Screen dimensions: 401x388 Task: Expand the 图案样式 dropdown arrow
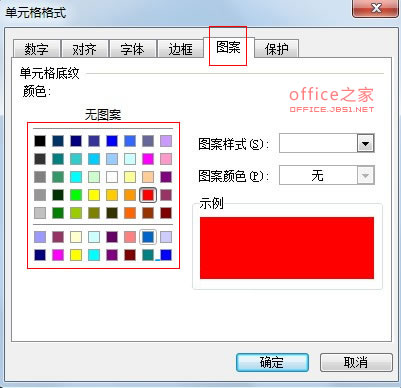(x=366, y=143)
